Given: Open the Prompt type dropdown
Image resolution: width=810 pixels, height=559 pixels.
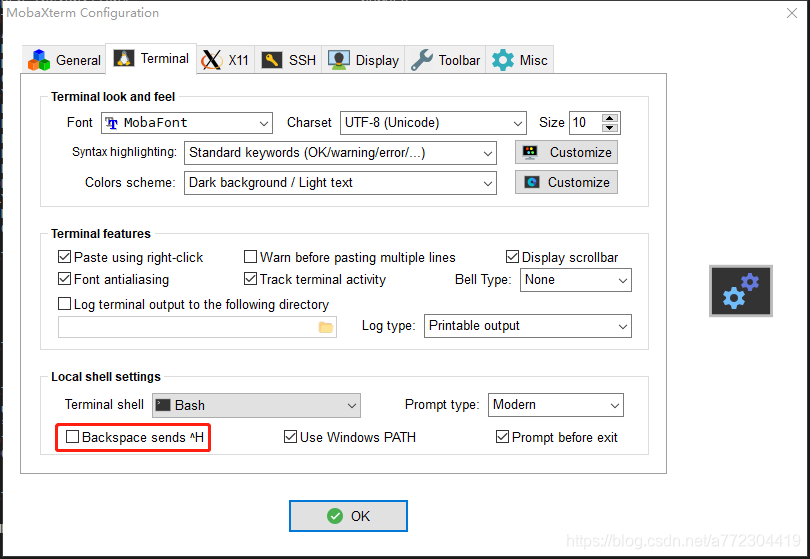Looking at the screenshot, I should [556, 405].
